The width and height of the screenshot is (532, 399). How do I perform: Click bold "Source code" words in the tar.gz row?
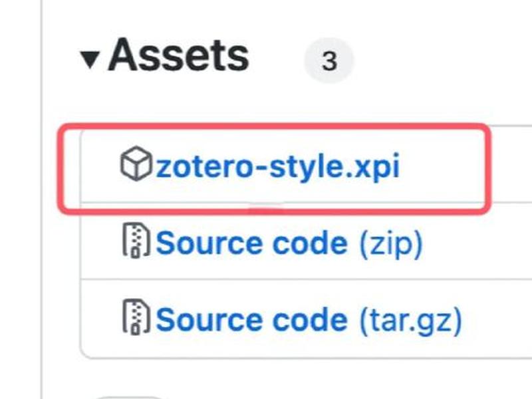(x=252, y=320)
